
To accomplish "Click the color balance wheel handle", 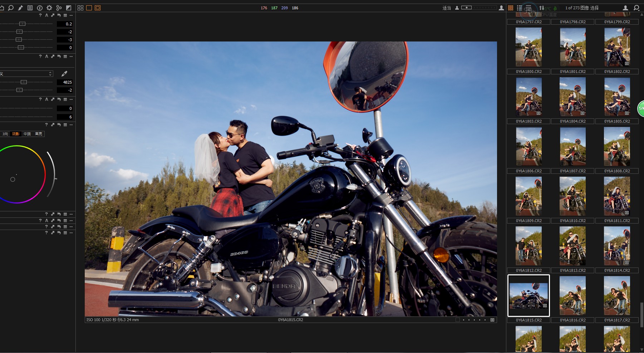I will point(13,179).
